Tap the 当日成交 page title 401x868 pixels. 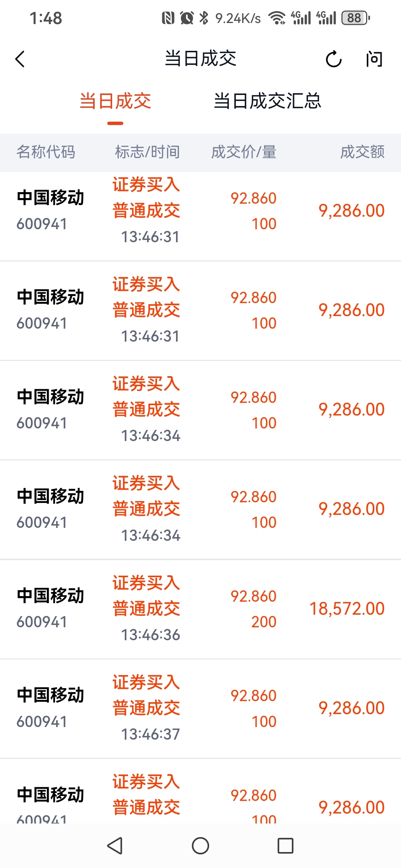coord(200,59)
